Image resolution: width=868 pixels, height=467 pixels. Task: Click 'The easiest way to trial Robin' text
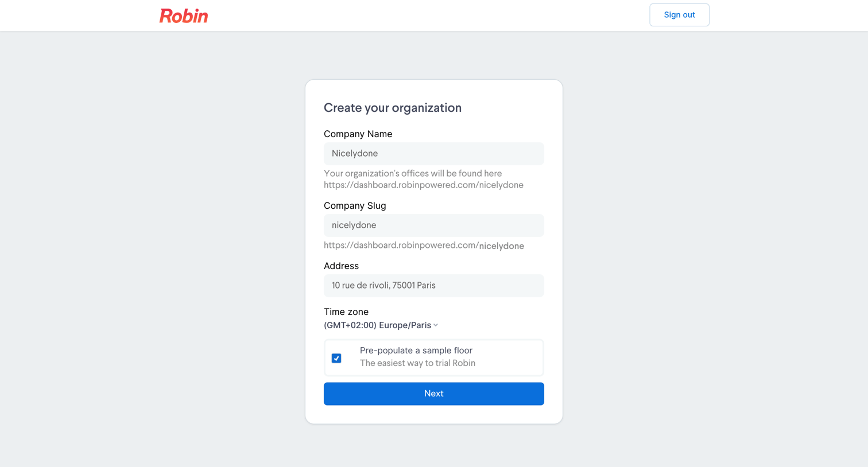pyautogui.click(x=417, y=363)
